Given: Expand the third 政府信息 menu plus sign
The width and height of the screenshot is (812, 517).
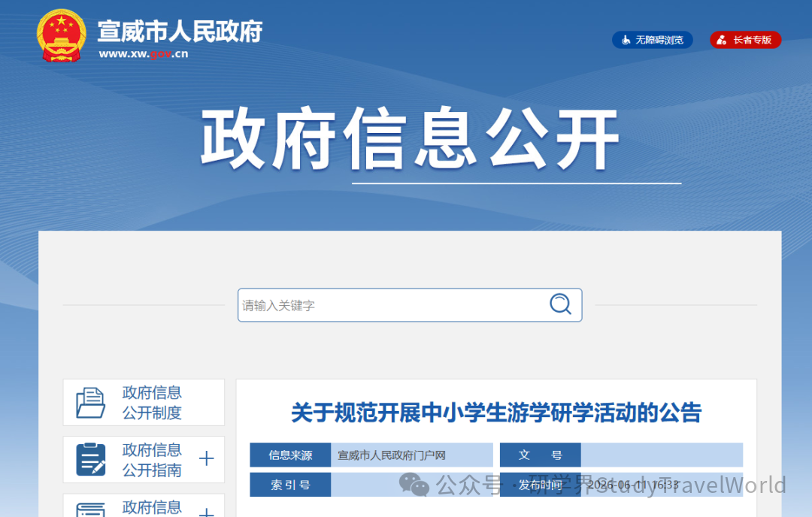Looking at the screenshot, I should (206, 512).
